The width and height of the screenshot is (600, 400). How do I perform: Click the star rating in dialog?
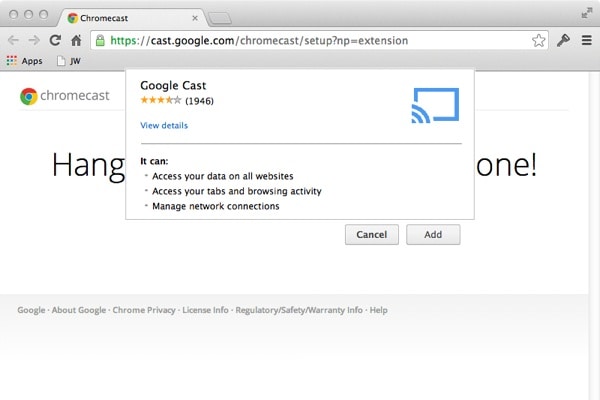point(161,100)
